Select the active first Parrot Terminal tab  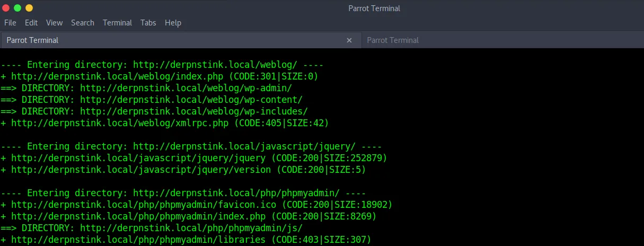tap(180, 40)
